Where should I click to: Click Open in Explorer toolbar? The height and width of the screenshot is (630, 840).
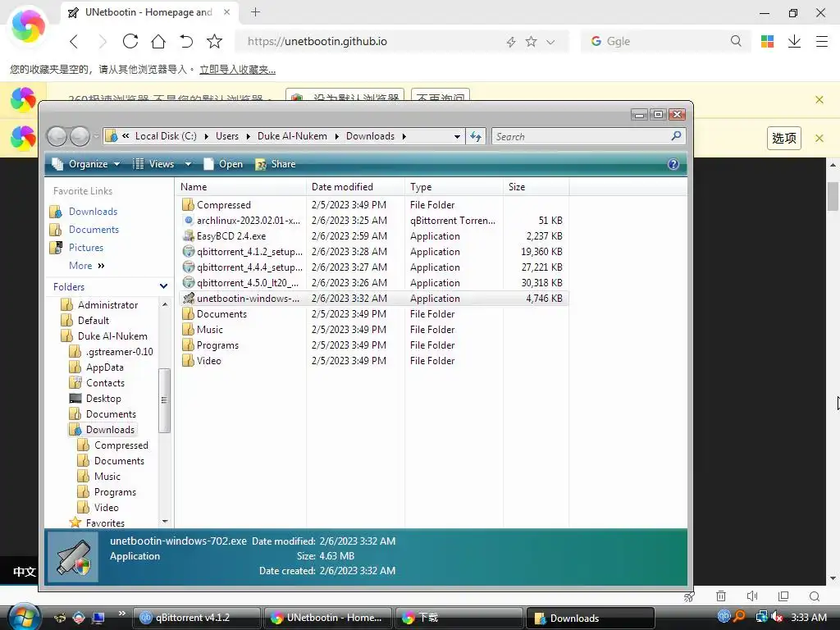click(223, 164)
